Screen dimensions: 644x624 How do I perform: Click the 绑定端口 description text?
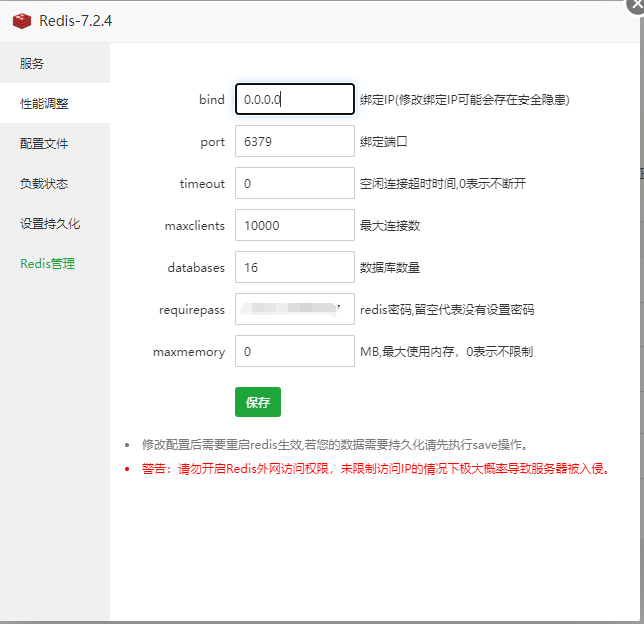[384, 142]
